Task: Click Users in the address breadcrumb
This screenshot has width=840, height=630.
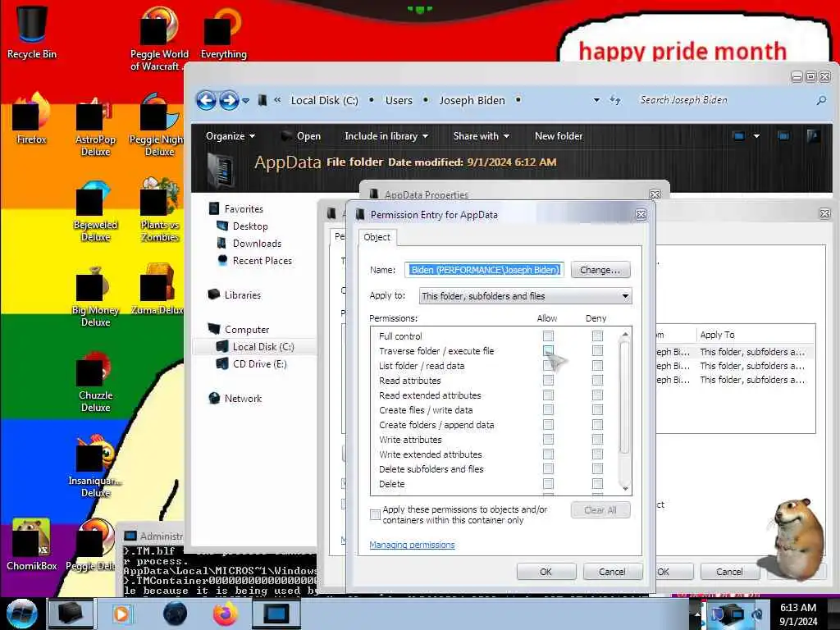Action: pyautogui.click(x=399, y=100)
